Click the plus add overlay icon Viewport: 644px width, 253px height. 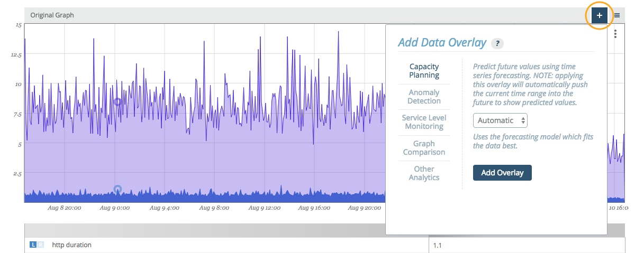(x=599, y=16)
